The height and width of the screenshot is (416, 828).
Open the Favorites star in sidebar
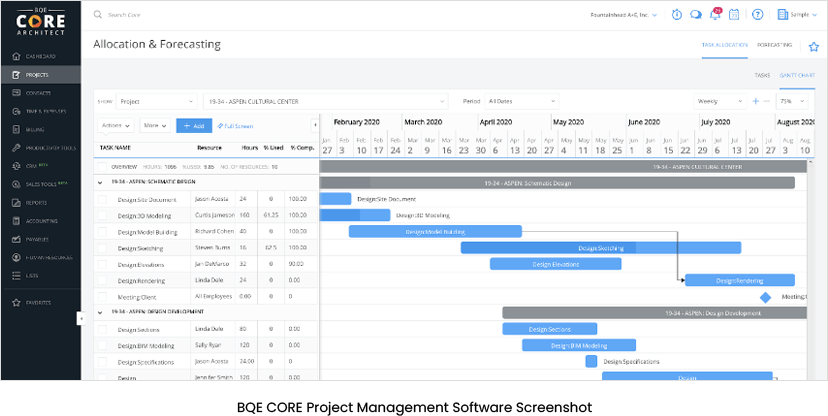click(x=16, y=303)
